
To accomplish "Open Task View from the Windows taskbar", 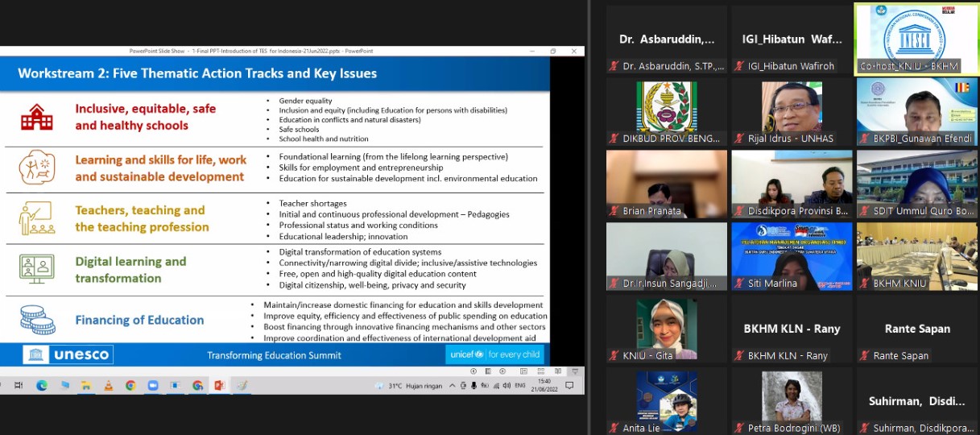I will [x=19, y=385].
